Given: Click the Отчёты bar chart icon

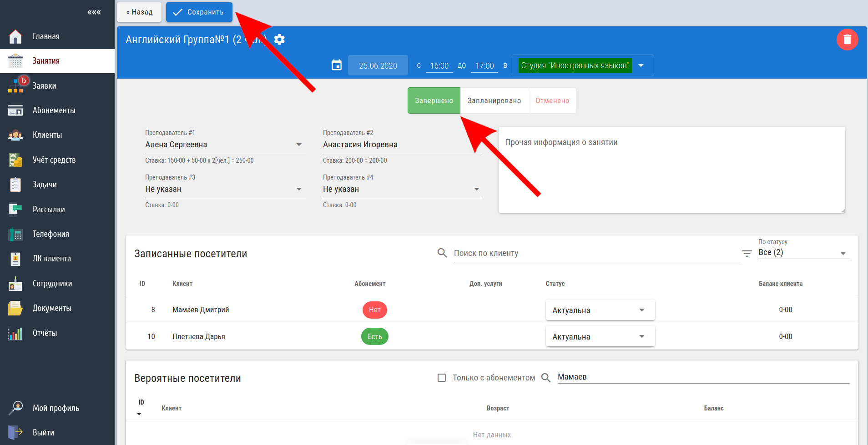Looking at the screenshot, I should (15, 333).
